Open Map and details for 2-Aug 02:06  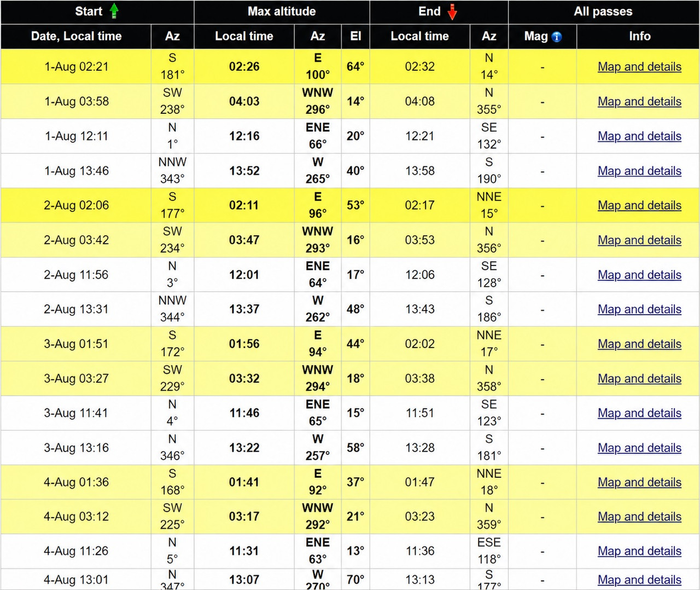[639, 206]
